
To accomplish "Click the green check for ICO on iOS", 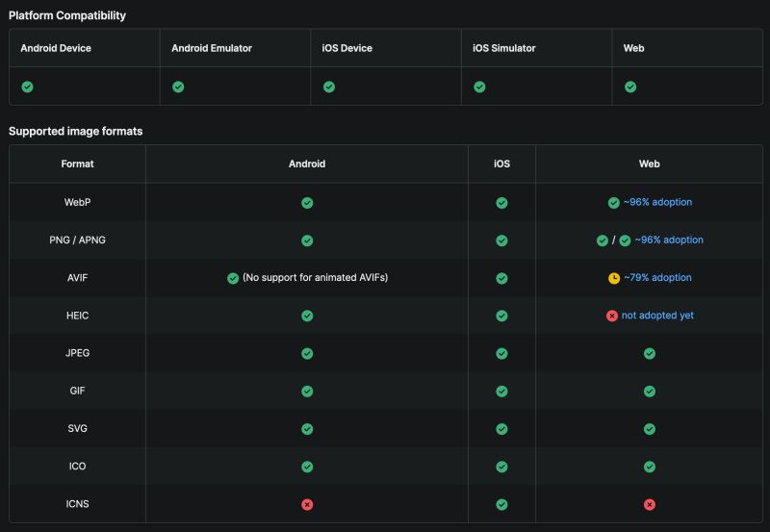I will click(x=501, y=467).
